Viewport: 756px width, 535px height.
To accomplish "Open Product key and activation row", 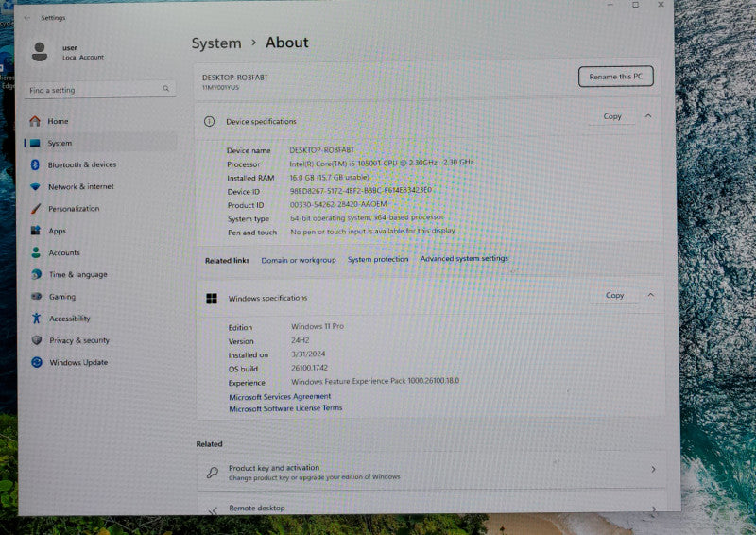I will pyautogui.click(x=432, y=472).
